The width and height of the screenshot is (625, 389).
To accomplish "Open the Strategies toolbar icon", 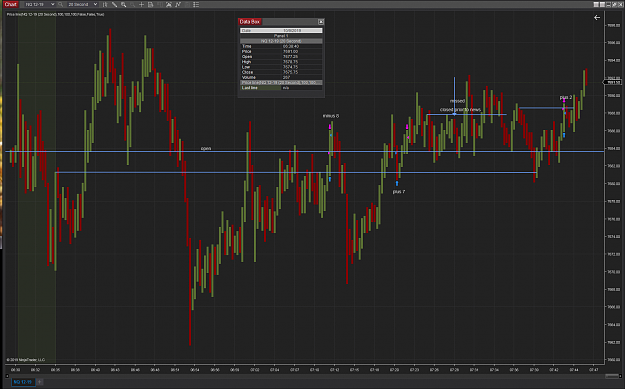I will [178, 4].
